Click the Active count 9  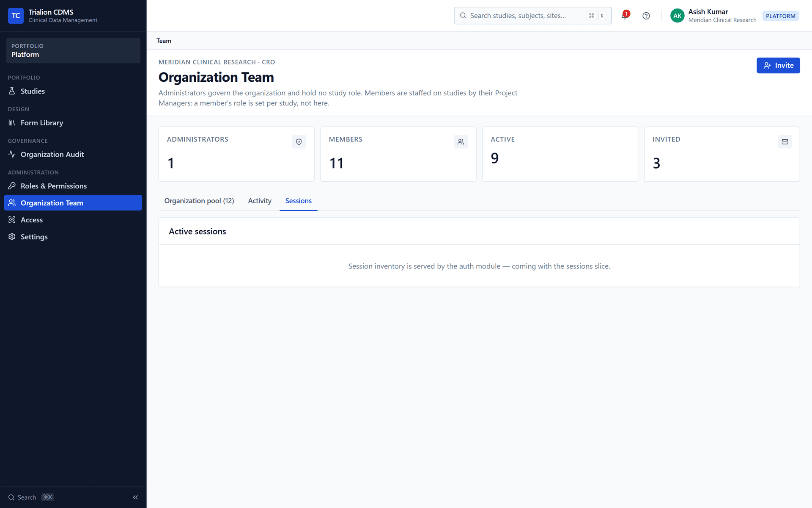pyautogui.click(x=494, y=158)
